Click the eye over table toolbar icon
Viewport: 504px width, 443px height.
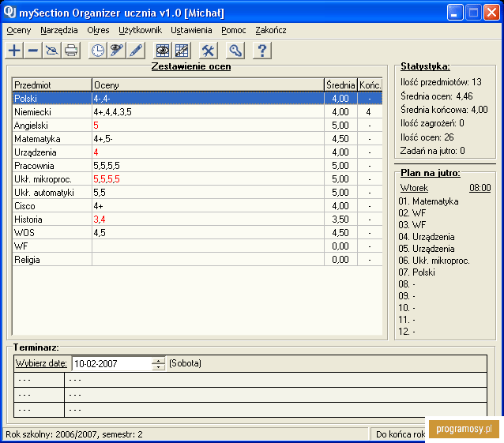coord(163,51)
